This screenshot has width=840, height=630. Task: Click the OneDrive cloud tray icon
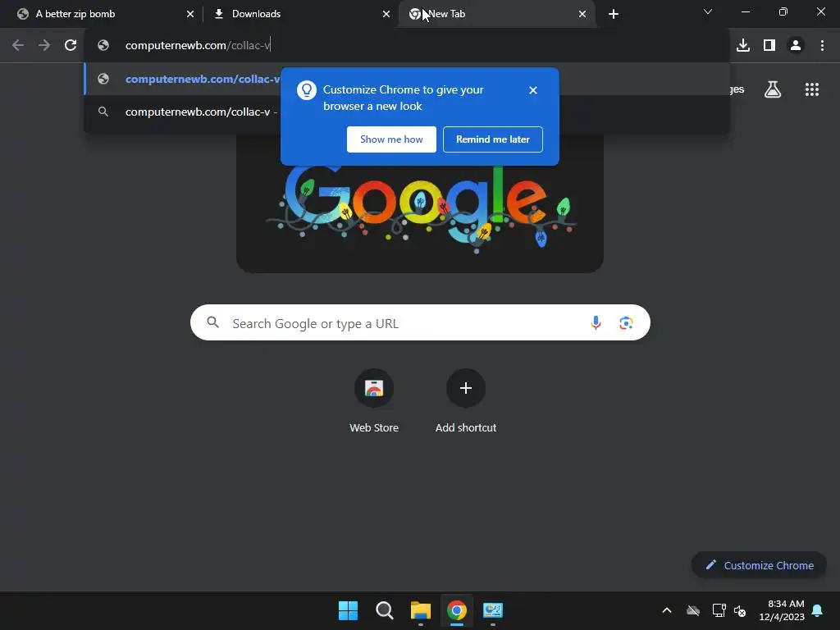[692, 610]
